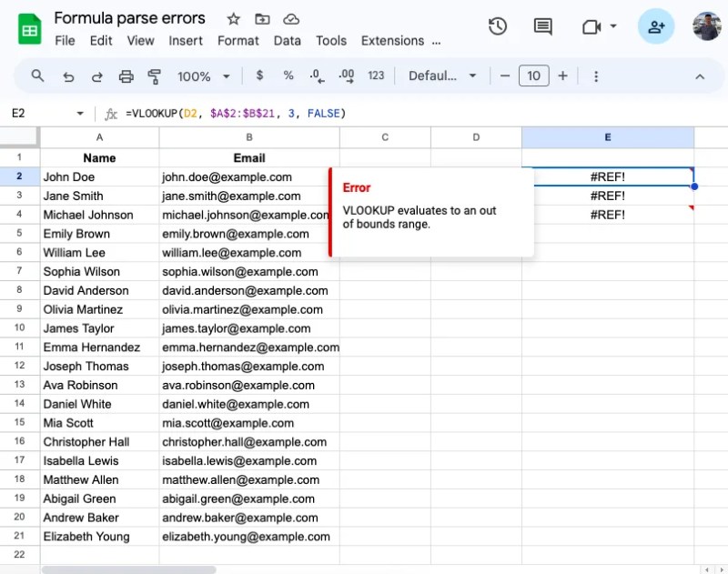Format as percent
The height and width of the screenshot is (574, 728).
tap(288, 76)
